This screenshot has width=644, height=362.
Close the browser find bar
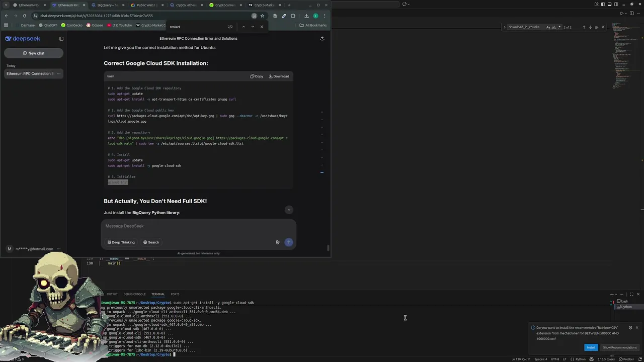coord(262,27)
